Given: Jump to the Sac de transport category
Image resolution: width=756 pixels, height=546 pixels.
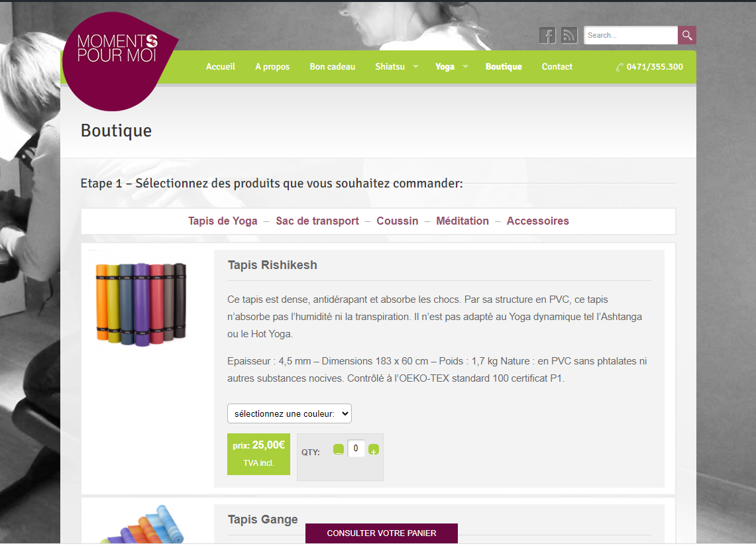Looking at the screenshot, I should [317, 221].
